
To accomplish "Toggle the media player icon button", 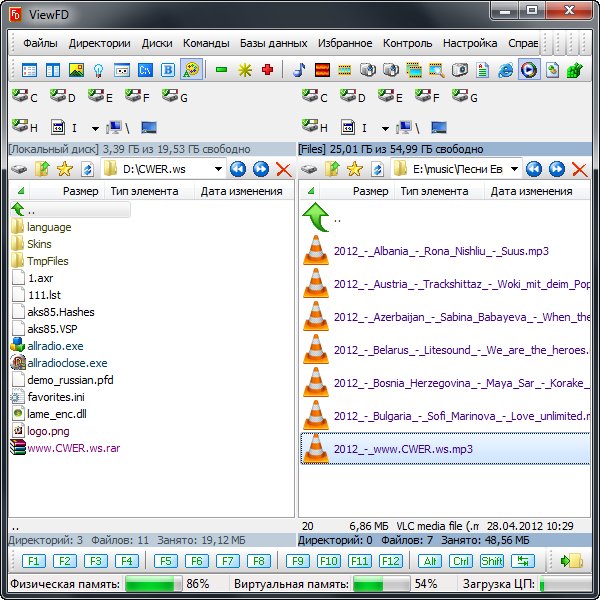I will point(529,69).
